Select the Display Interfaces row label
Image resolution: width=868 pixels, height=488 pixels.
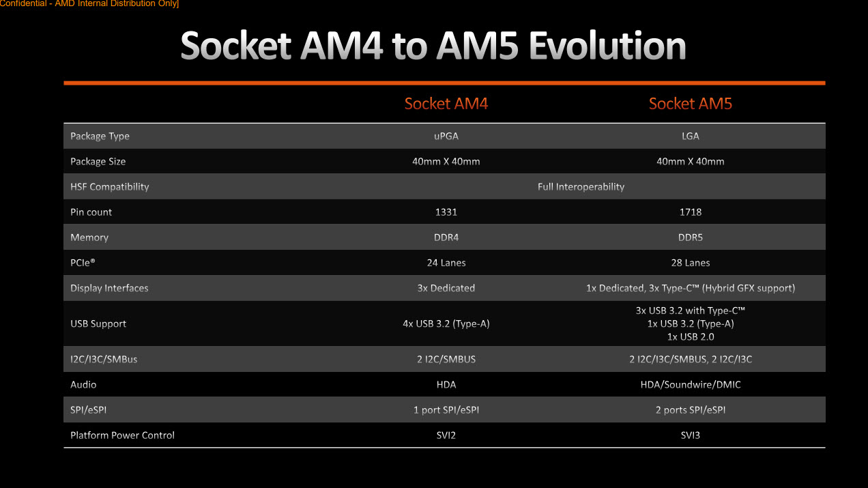click(x=109, y=288)
